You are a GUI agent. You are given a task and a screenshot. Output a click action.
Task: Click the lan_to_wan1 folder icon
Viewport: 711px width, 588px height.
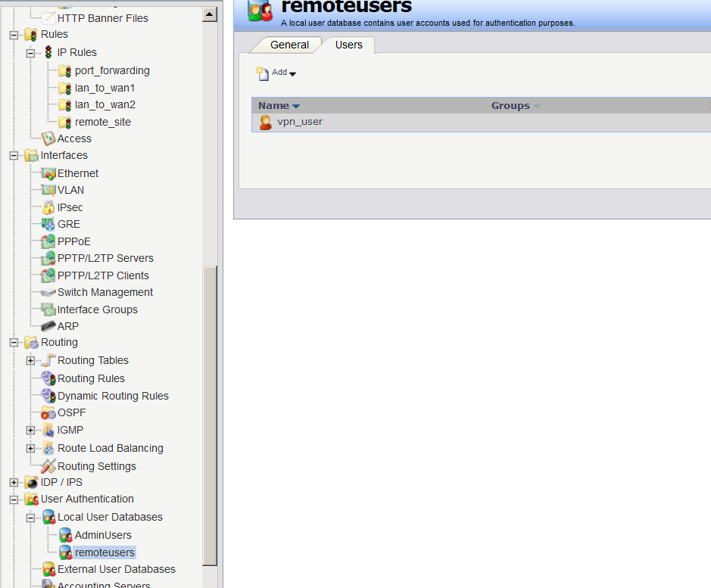point(65,88)
